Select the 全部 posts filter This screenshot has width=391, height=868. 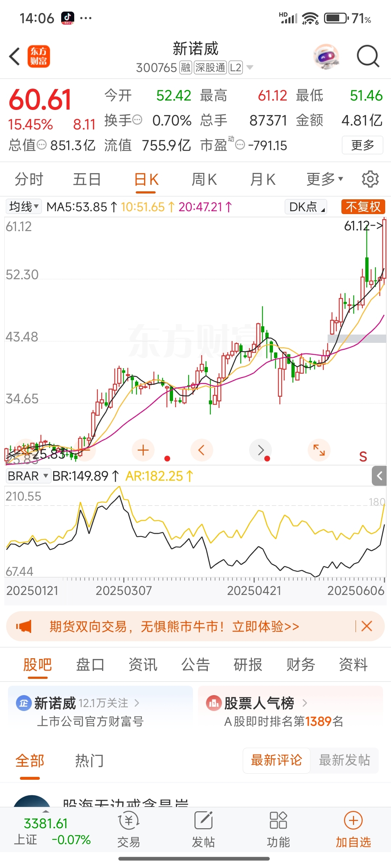[30, 761]
